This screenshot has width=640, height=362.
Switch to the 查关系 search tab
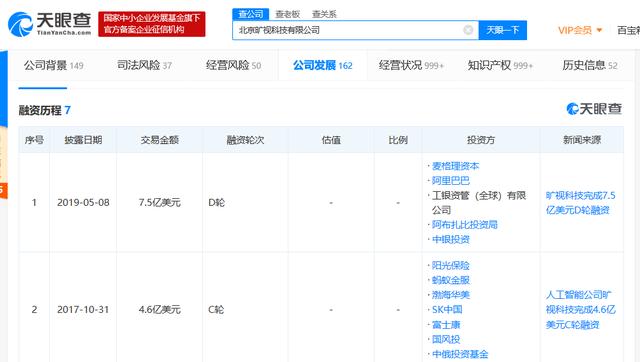tap(324, 14)
